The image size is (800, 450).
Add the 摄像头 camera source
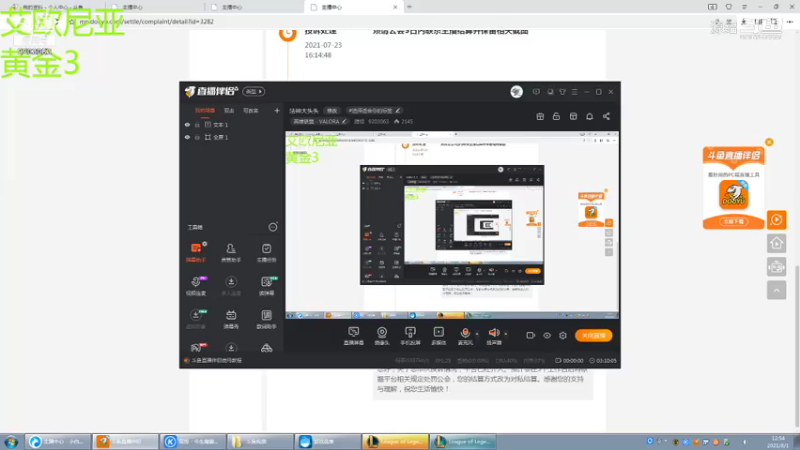click(382, 336)
